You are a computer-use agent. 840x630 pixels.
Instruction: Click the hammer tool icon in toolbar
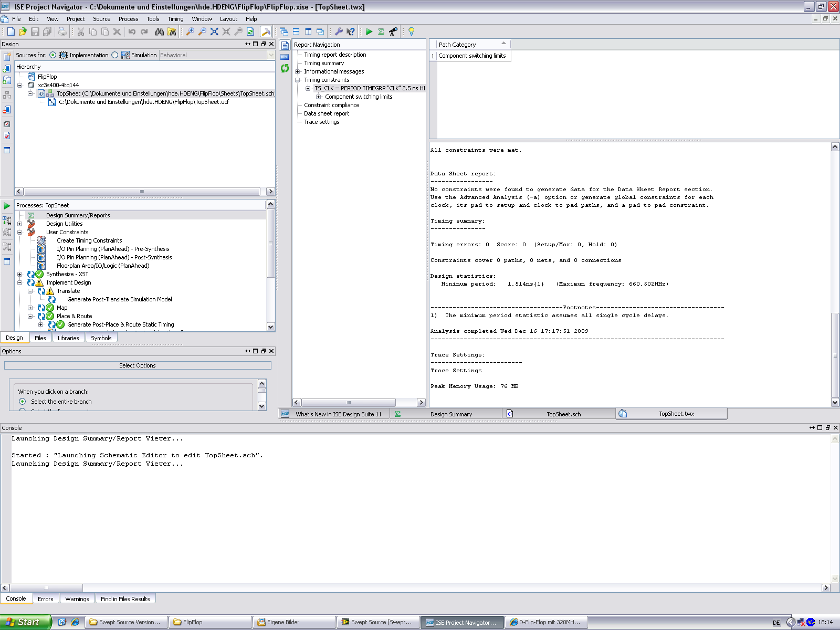click(x=266, y=31)
